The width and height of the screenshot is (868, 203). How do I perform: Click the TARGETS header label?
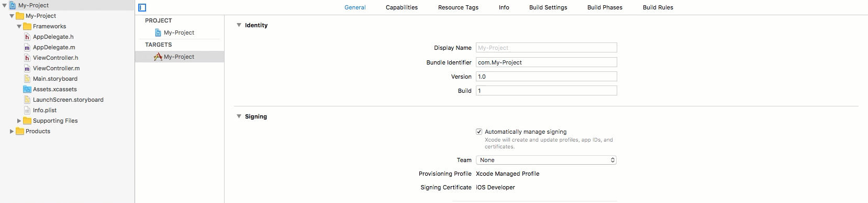[158, 45]
